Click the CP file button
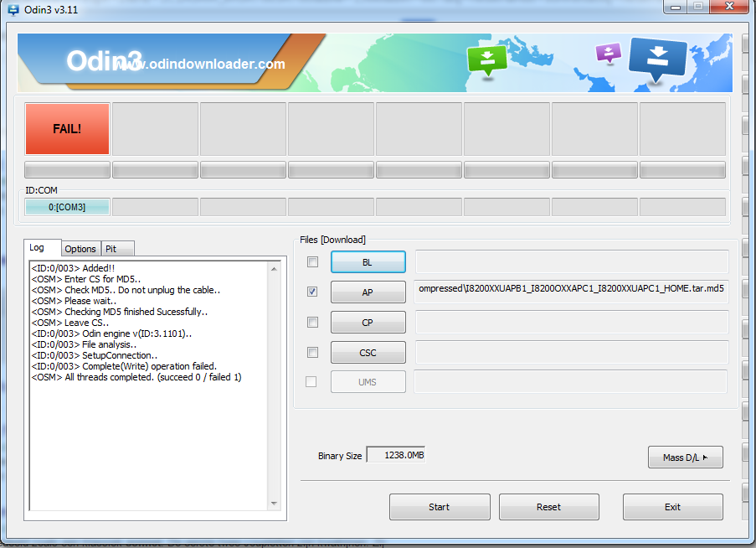Image resolution: width=756 pixels, height=548 pixels. click(368, 323)
